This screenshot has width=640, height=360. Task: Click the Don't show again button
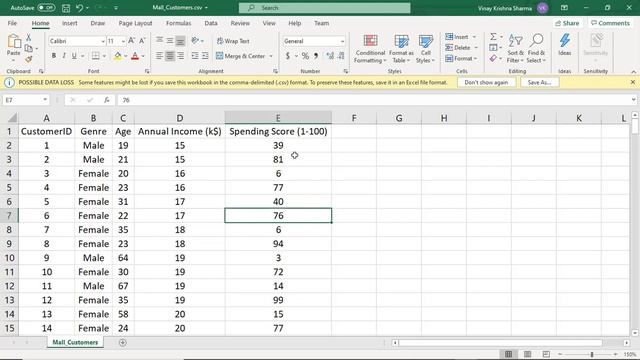point(486,82)
